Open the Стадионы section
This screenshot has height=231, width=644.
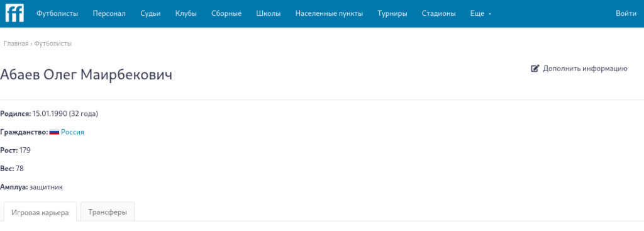[x=438, y=14]
